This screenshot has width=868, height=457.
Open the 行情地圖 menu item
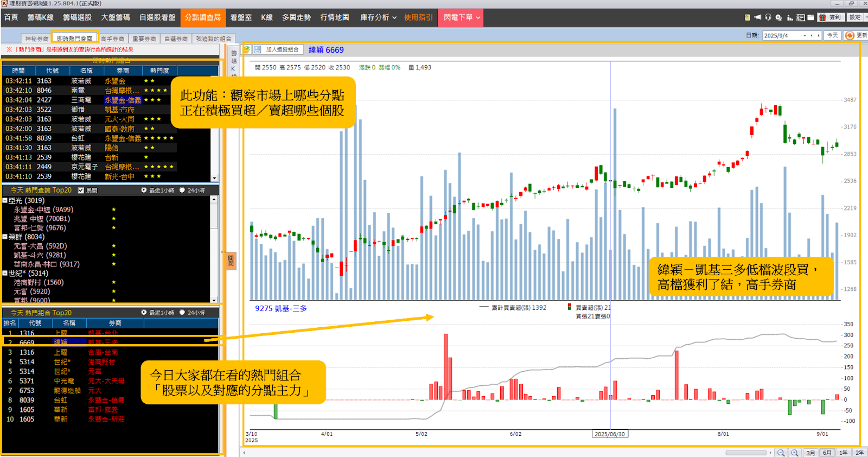[335, 17]
